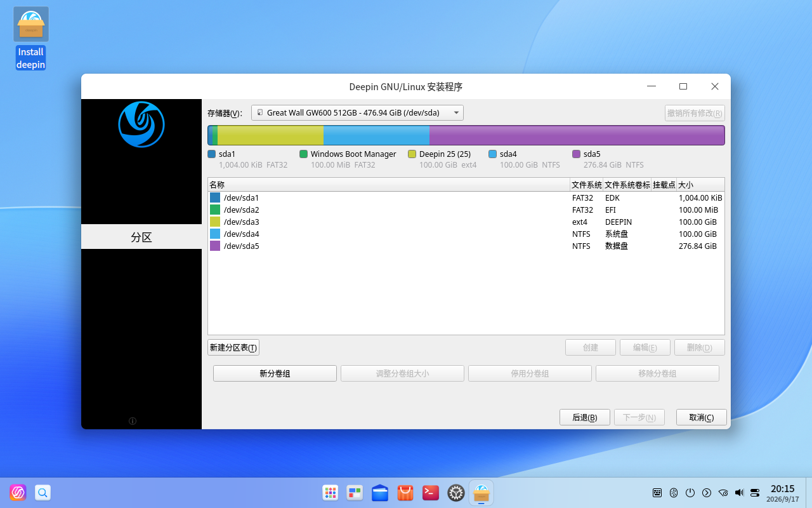
Task: Click the 大小 column header
Action: point(700,185)
